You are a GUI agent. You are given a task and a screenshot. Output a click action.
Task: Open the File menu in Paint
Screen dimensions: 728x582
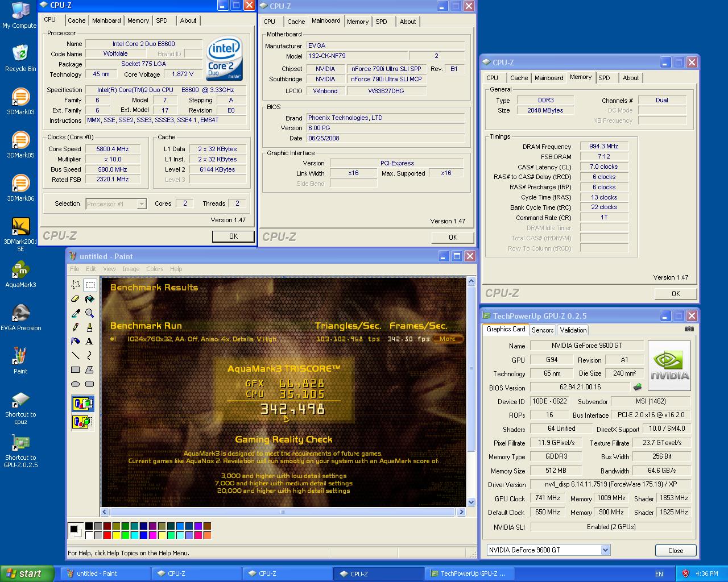(75, 269)
